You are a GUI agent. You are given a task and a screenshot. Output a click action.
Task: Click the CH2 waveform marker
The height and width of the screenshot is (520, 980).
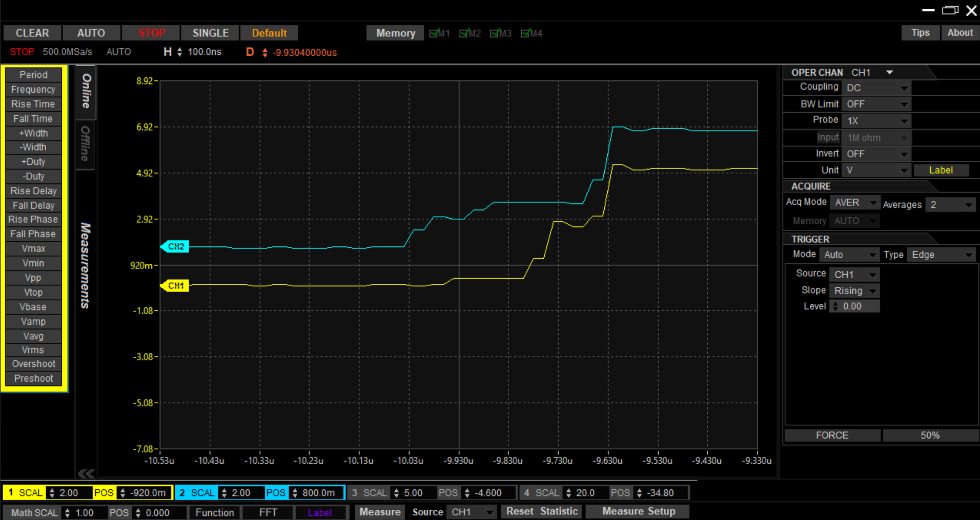175,246
